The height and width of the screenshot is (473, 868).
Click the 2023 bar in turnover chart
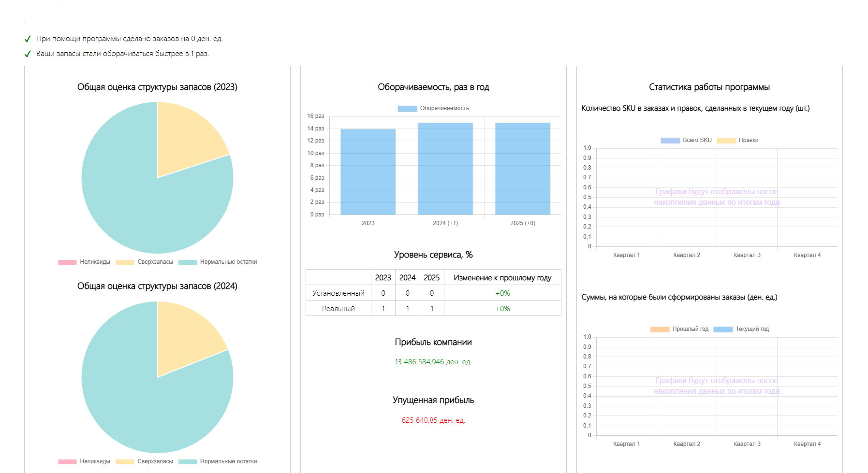[x=368, y=172]
